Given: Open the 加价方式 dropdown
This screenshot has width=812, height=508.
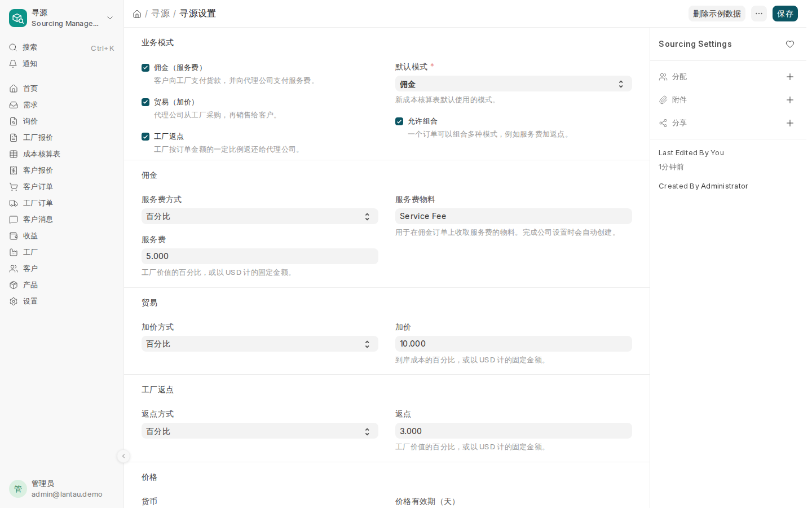Looking at the screenshot, I should (260, 344).
